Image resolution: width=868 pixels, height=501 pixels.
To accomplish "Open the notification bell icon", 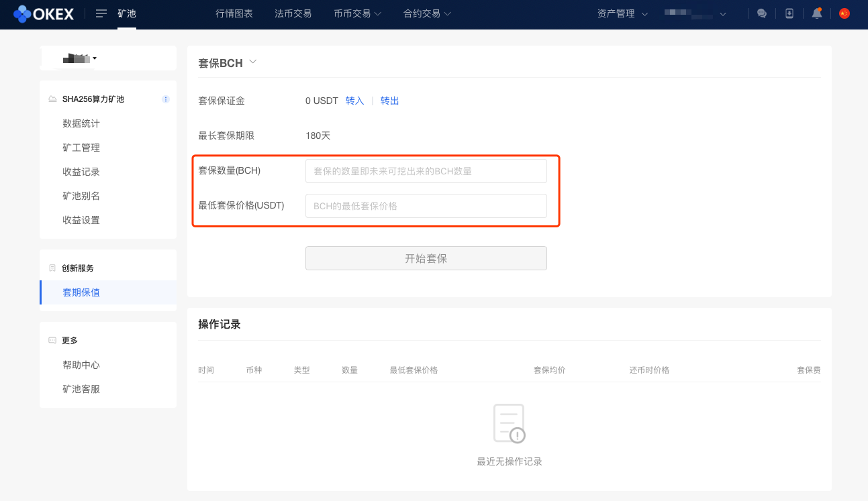I will (817, 13).
